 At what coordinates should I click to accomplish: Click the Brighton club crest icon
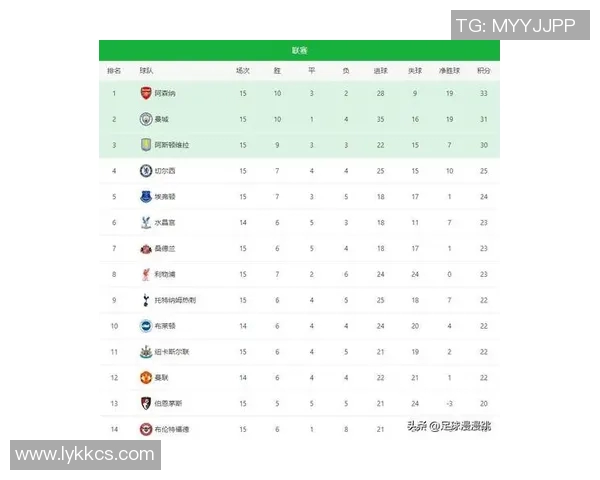pyautogui.click(x=146, y=326)
